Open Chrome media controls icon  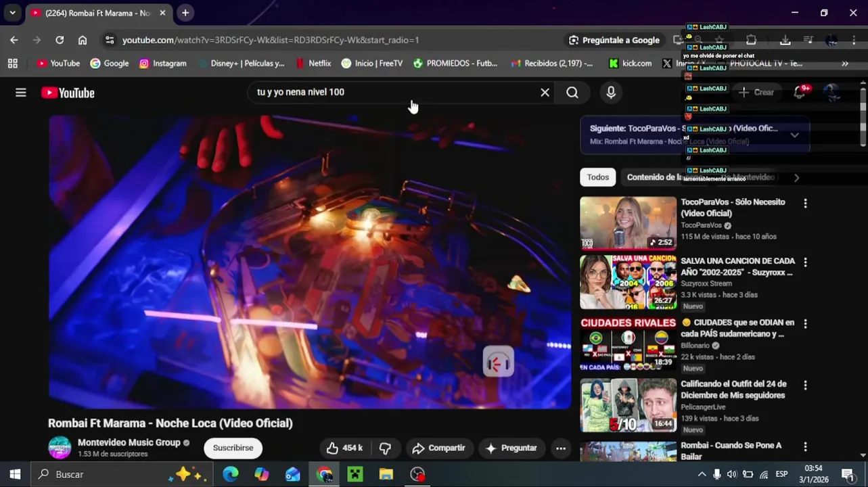point(808,40)
